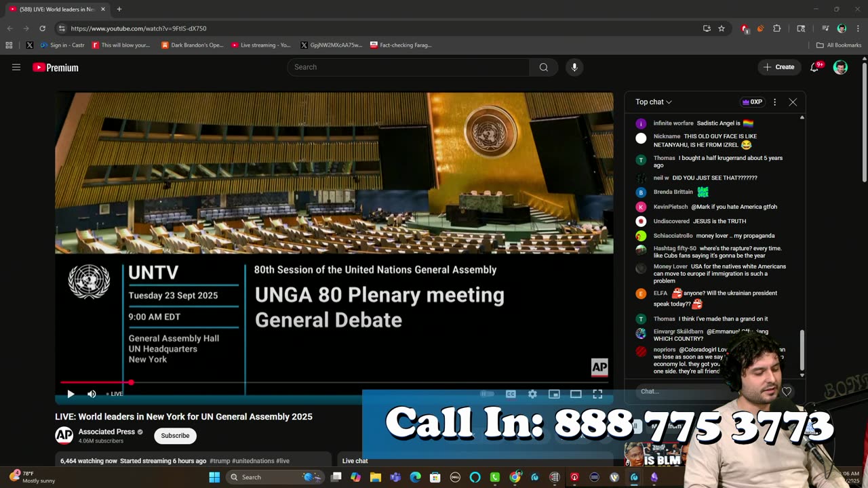Open the Associated Press channel avatar
Image resolution: width=868 pixels, height=488 pixels.
pos(64,435)
